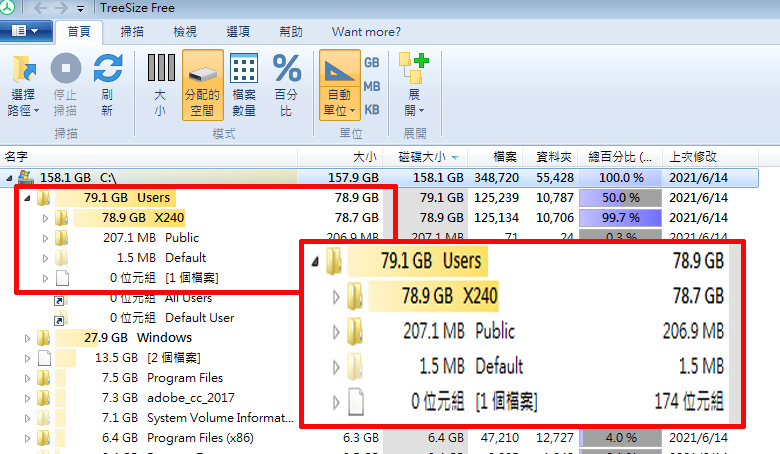Set display unit to GB
Image resolution: width=780 pixels, height=454 pixels.
372,63
